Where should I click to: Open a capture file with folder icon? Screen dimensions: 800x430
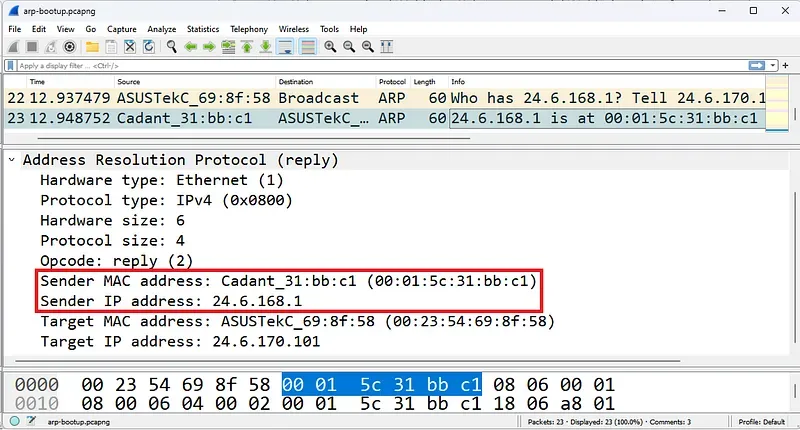tap(92, 47)
